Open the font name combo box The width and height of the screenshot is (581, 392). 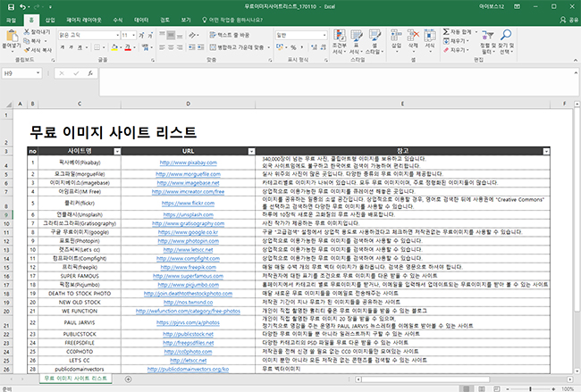tap(88, 35)
